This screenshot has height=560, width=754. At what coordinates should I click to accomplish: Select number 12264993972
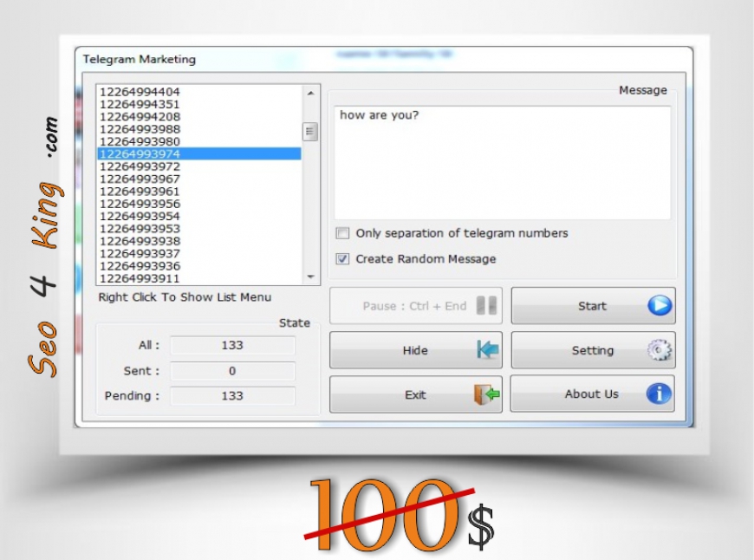(199, 166)
